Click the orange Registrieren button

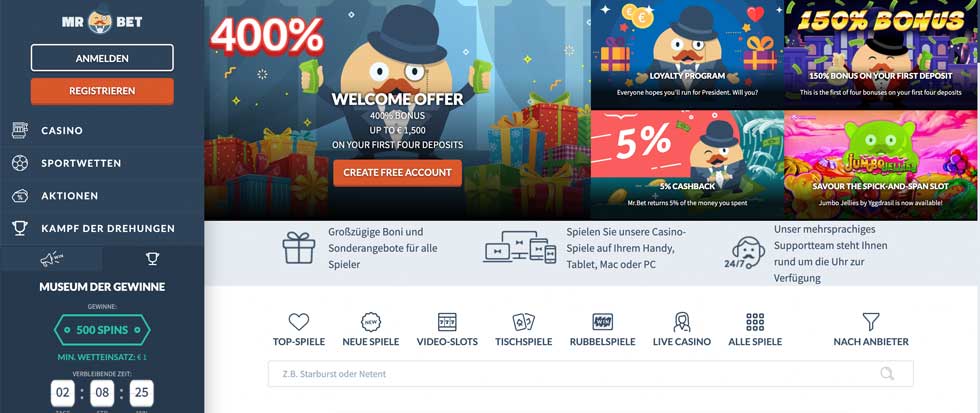(102, 91)
